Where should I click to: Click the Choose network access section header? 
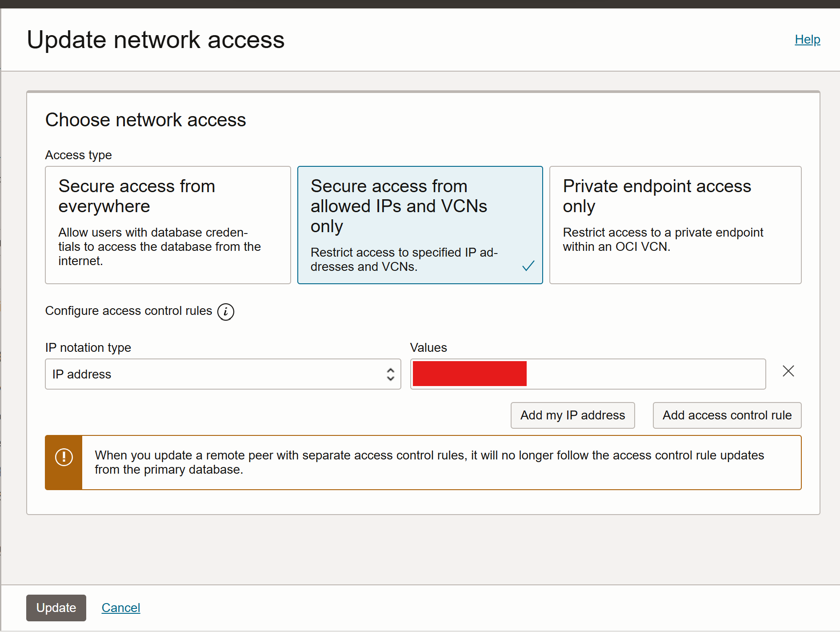click(145, 120)
